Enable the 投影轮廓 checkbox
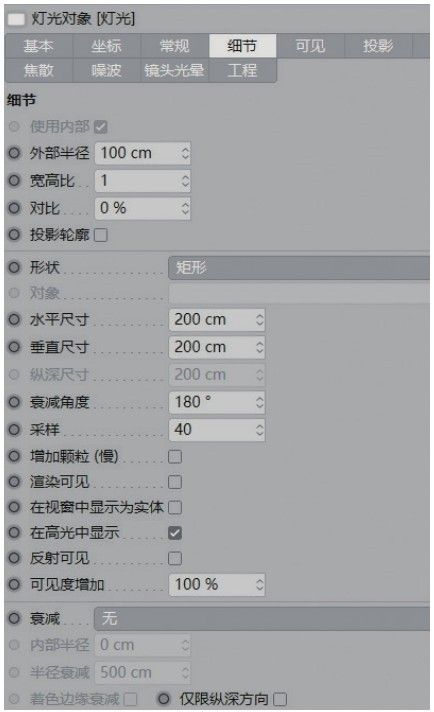Screen dimensions: 434x712 pos(101,235)
